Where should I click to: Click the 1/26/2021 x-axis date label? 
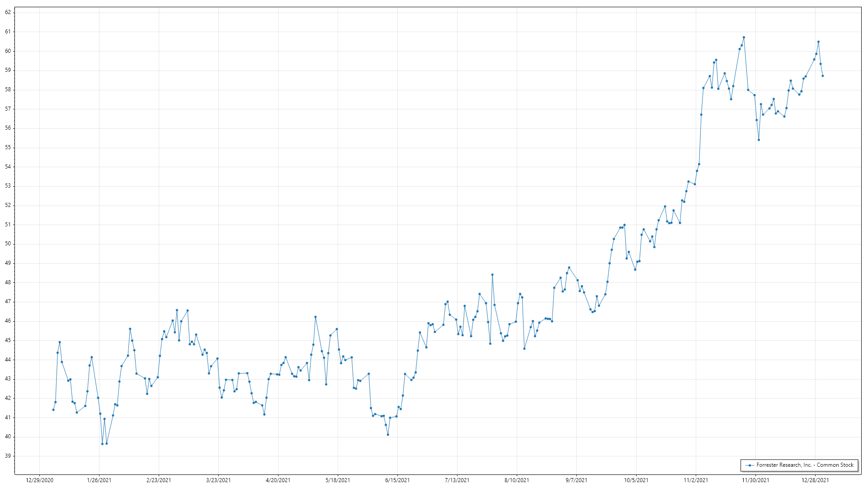pyautogui.click(x=99, y=480)
